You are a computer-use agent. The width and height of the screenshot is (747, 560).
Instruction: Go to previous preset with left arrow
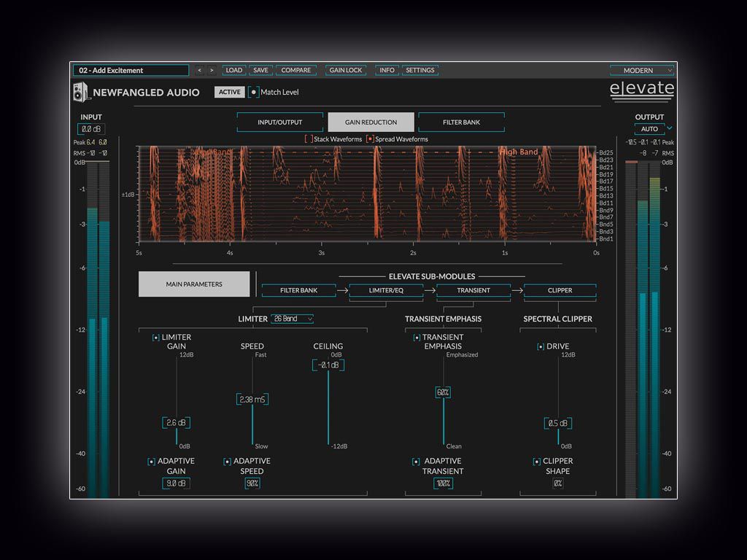[200, 70]
